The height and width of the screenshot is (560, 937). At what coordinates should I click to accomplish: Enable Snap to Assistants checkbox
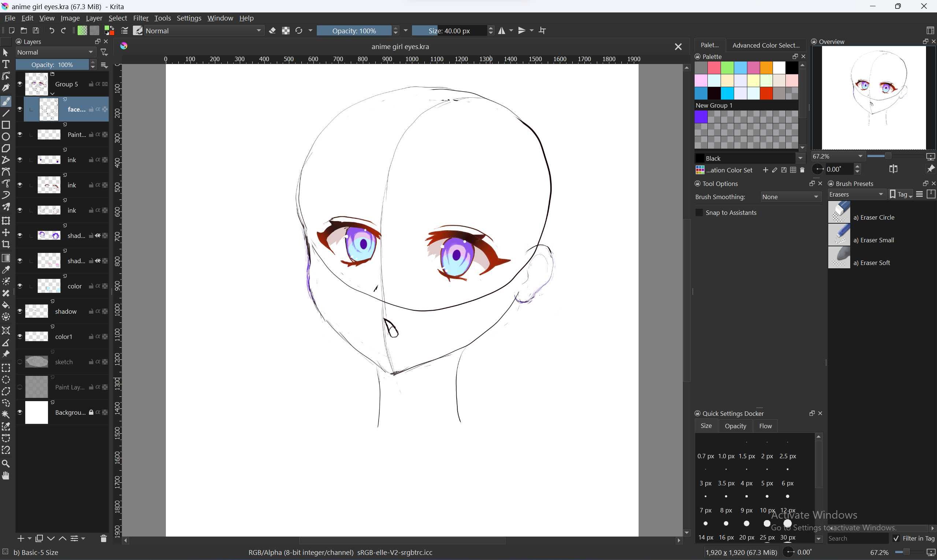699,212
